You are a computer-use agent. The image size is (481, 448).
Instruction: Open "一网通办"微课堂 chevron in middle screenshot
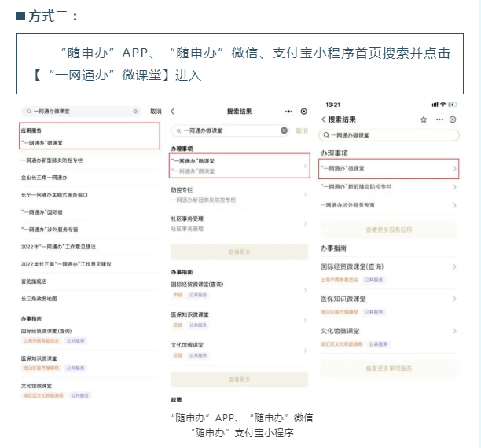click(x=305, y=166)
